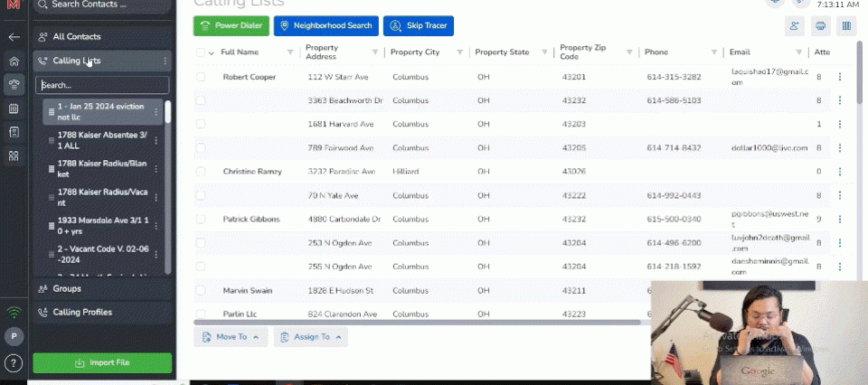Click the filter icon on Full Name column
Viewport: 868px width, 385px height.
pos(290,52)
